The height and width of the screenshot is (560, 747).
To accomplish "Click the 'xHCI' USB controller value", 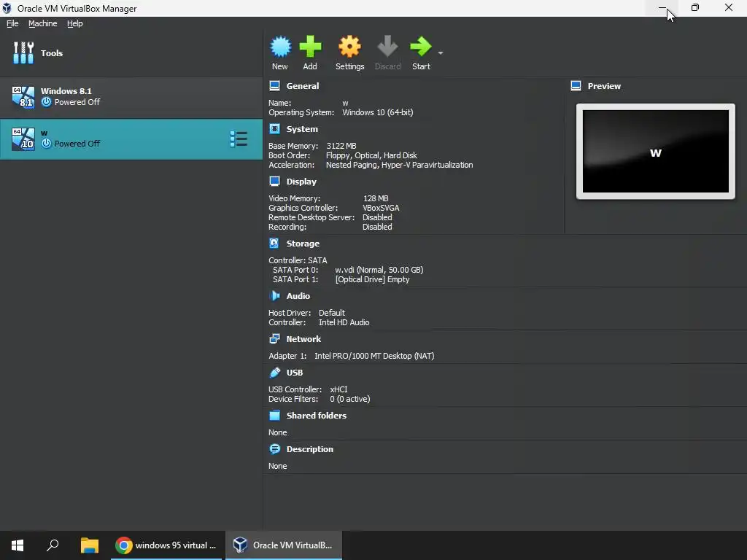I will (338, 389).
